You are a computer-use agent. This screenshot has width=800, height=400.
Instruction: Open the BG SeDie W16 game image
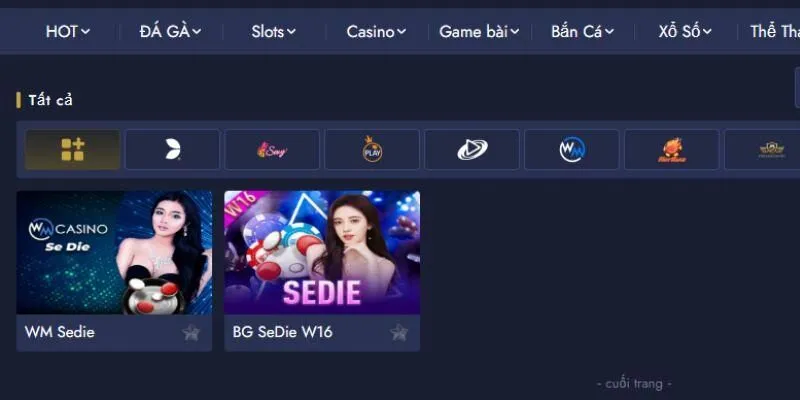pyautogui.click(x=322, y=253)
